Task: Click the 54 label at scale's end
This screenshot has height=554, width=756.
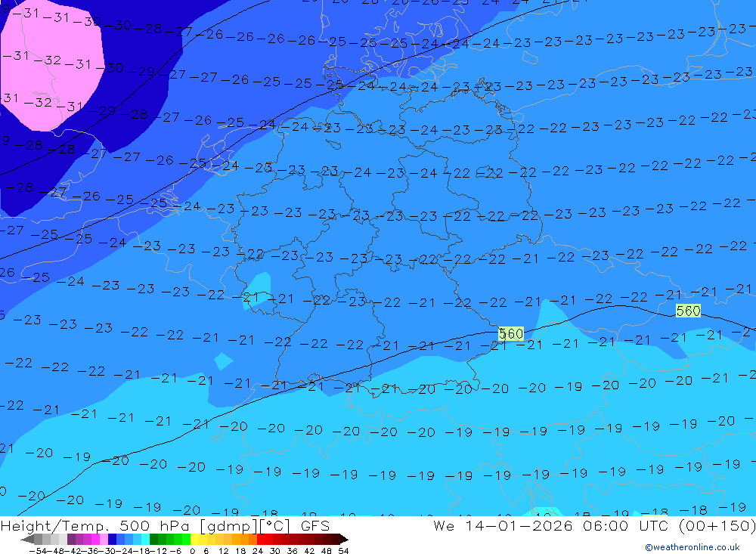Action: click(343, 551)
